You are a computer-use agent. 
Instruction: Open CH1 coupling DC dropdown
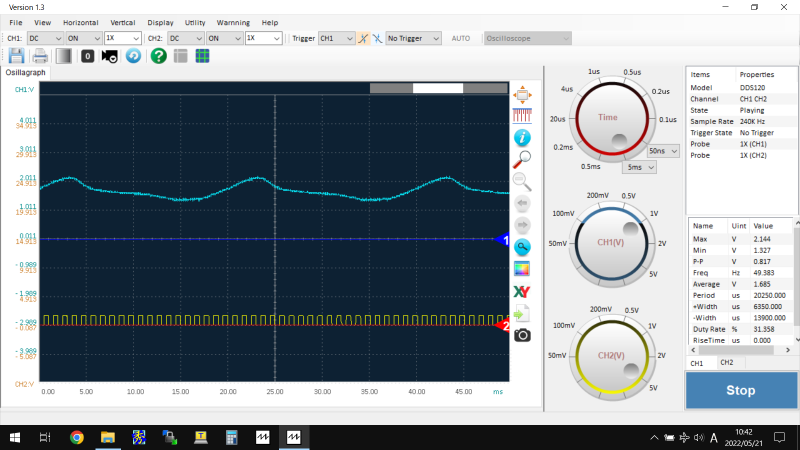point(45,38)
